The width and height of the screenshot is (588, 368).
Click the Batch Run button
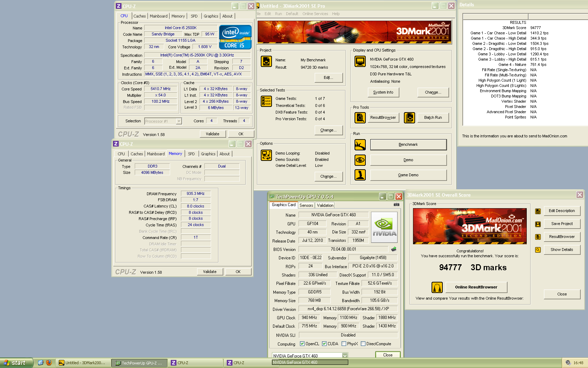pos(433,118)
